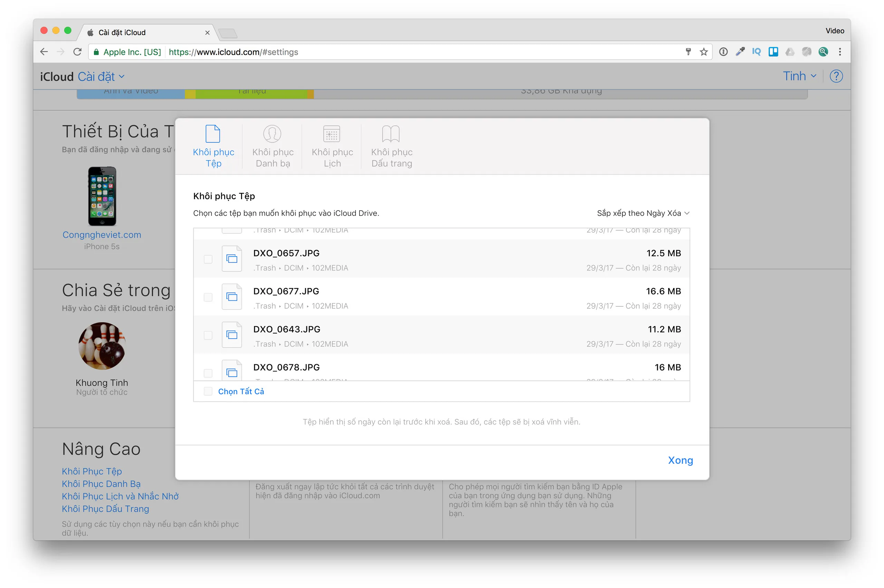Tick the checkbox for DXO_0677.JPG

(x=208, y=297)
